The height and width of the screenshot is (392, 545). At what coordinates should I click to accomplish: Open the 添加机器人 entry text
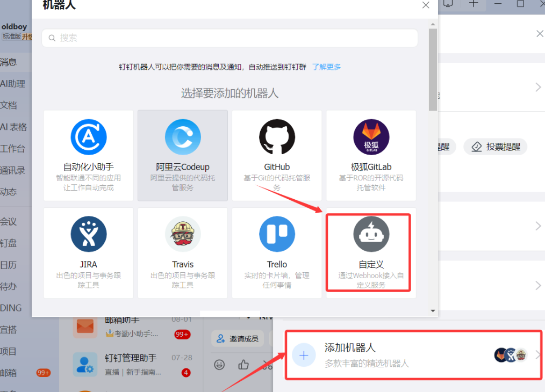(350, 347)
